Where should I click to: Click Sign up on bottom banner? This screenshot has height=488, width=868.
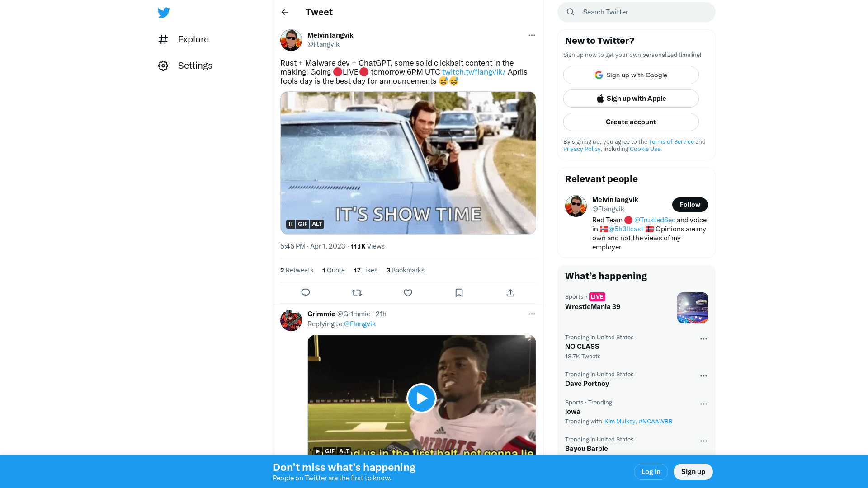(x=693, y=472)
